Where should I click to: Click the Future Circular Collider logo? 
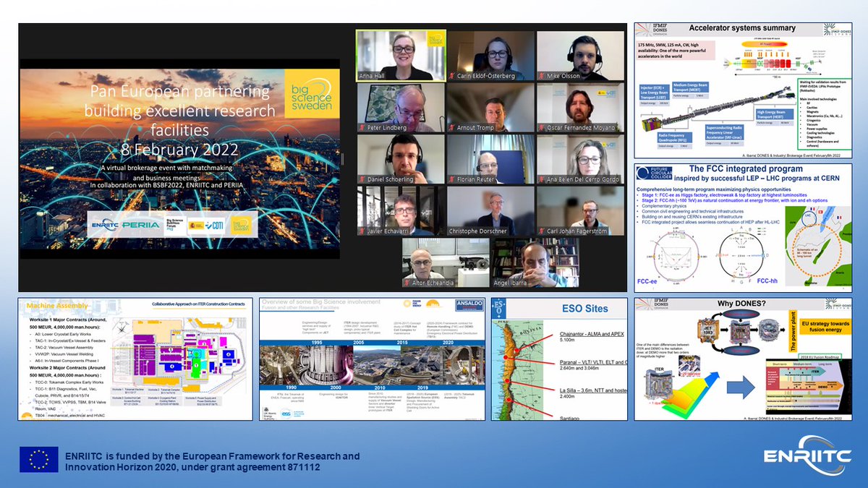point(652,174)
